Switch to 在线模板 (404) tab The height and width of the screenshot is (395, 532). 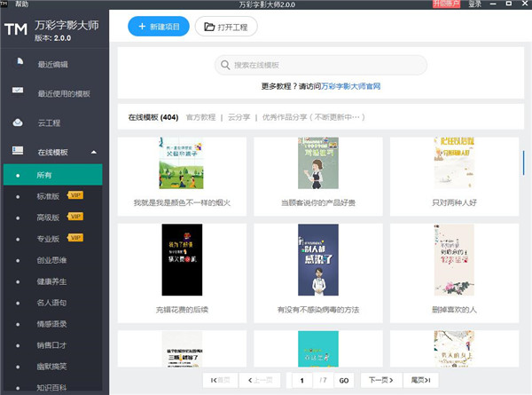point(153,117)
